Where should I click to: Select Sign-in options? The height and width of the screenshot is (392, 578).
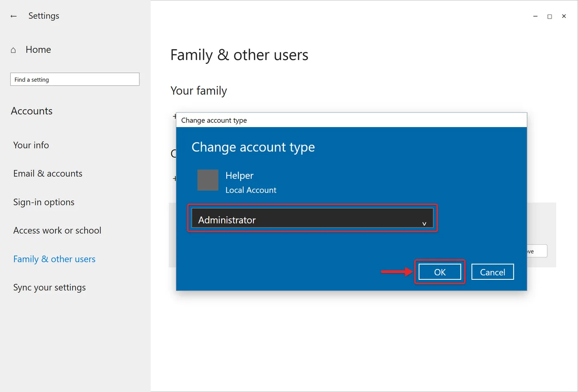tap(44, 202)
